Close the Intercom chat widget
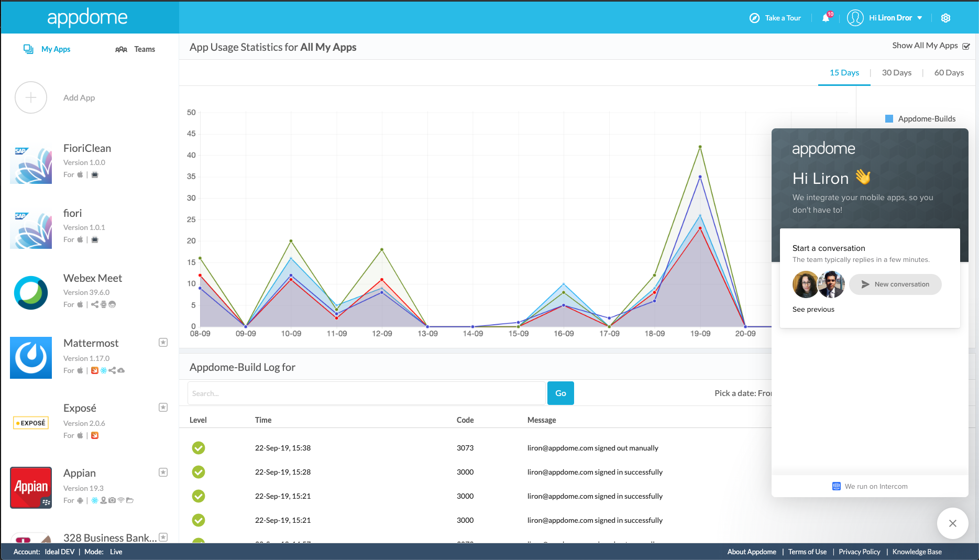Image resolution: width=979 pixels, height=560 pixels. tap(952, 523)
